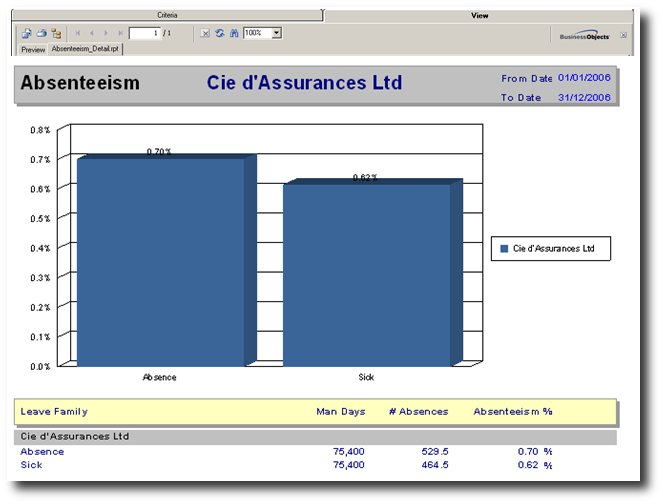The height and width of the screenshot is (504, 663).
Task: Click the page number input field
Action: pos(144,33)
